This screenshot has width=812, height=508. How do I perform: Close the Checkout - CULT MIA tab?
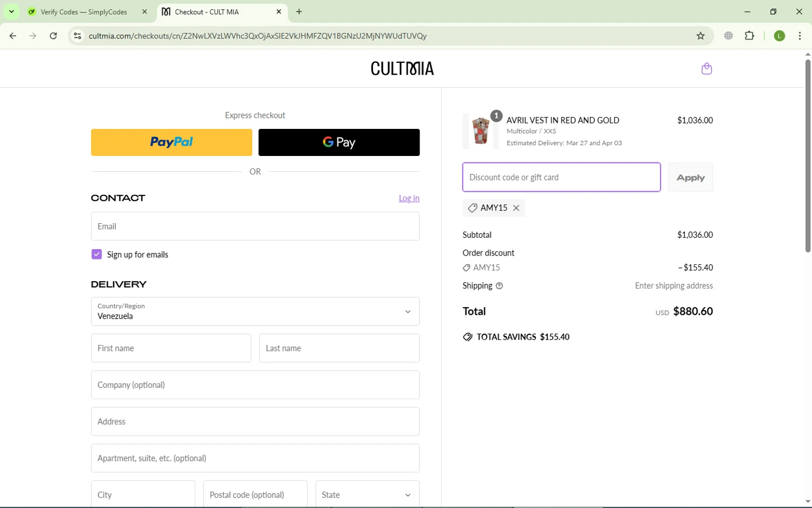[x=279, y=11]
